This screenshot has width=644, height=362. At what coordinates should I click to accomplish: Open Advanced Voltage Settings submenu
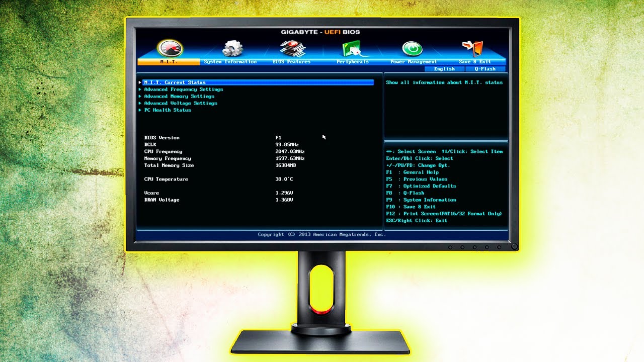pos(181,103)
